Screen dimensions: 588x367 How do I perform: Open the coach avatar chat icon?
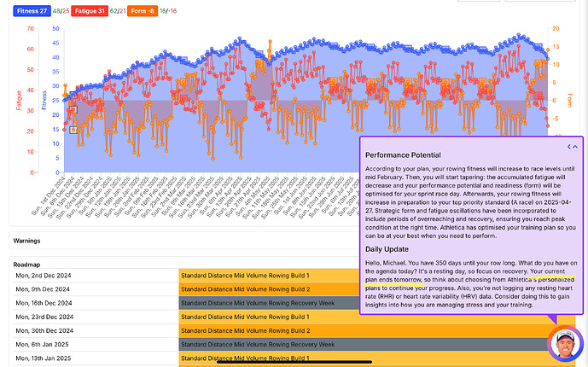566,344
